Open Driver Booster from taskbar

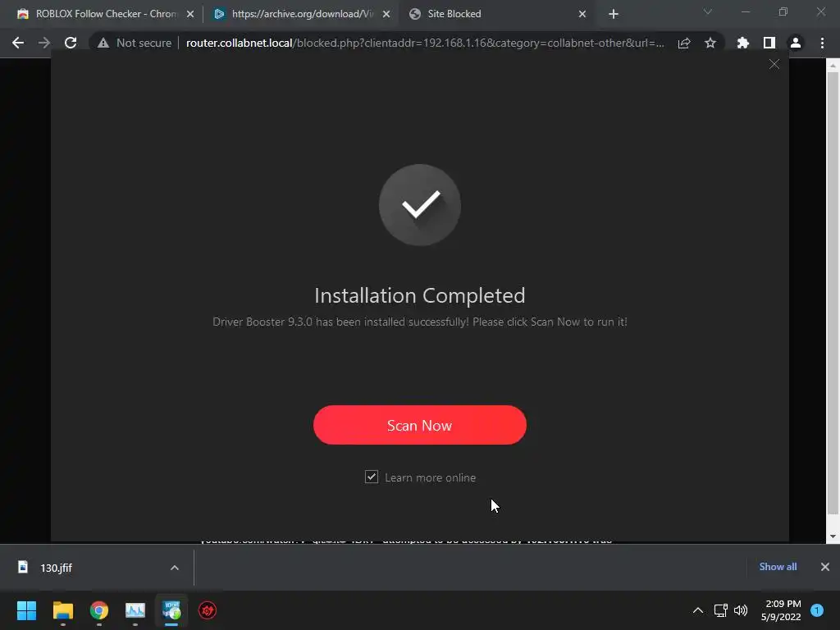point(208,610)
